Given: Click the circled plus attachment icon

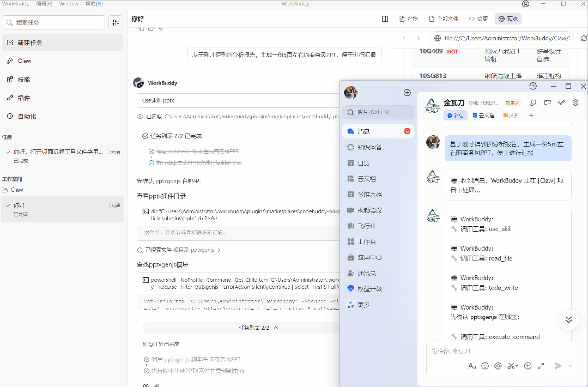Looking at the screenshot, I should coord(528,366).
